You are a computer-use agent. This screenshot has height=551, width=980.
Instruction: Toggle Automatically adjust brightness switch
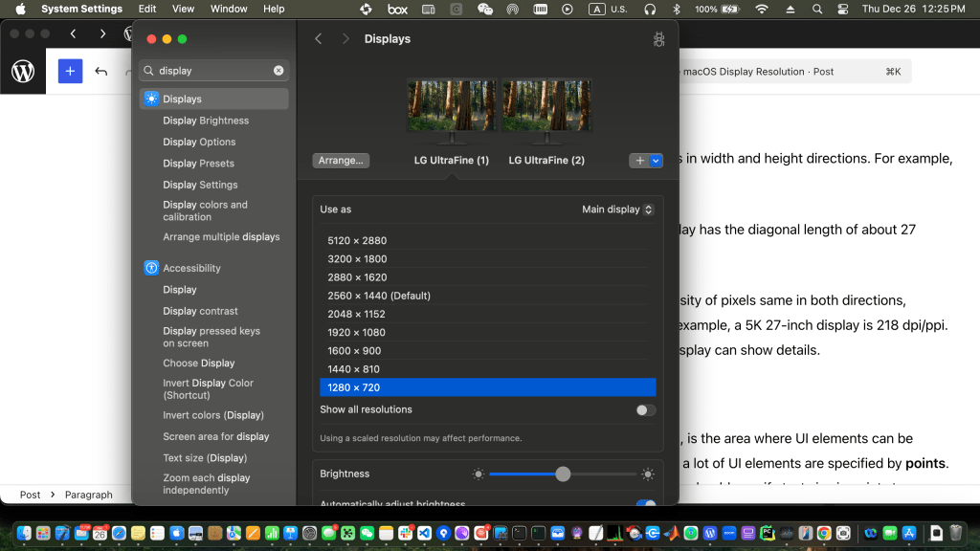pos(646,504)
